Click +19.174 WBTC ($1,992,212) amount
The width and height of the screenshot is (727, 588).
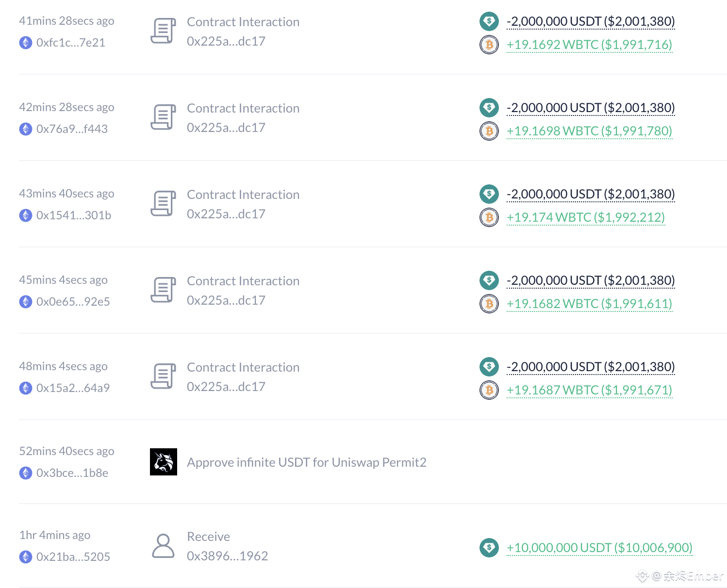[x=586, y=217]
